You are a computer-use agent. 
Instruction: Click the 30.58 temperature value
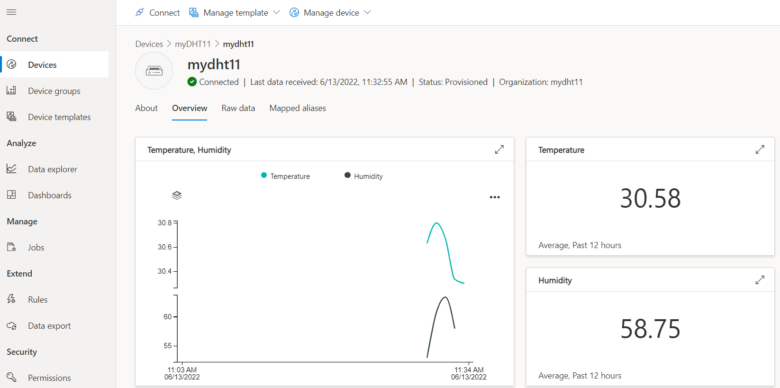point(650,198)
